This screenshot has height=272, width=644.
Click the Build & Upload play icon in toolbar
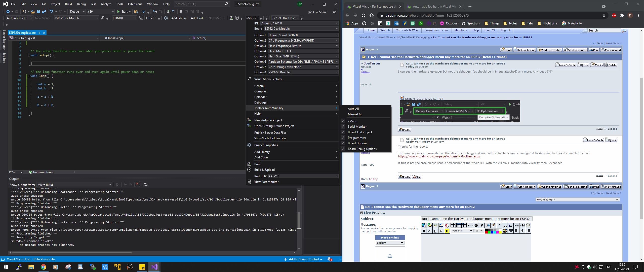237,18
